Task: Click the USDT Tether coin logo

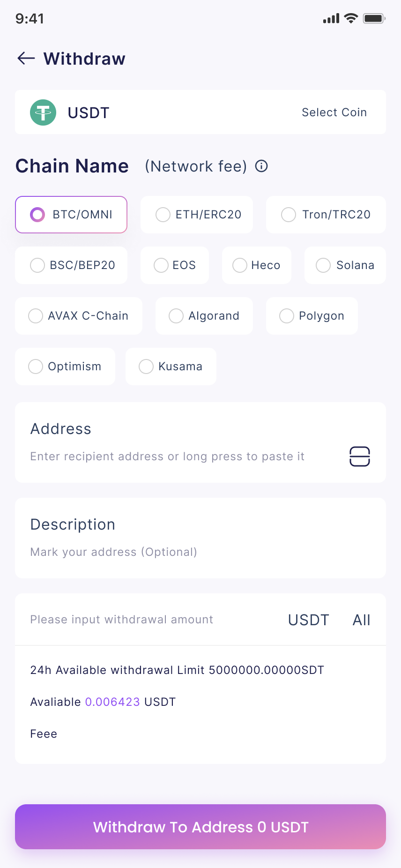Action: [x=43, y=112]
